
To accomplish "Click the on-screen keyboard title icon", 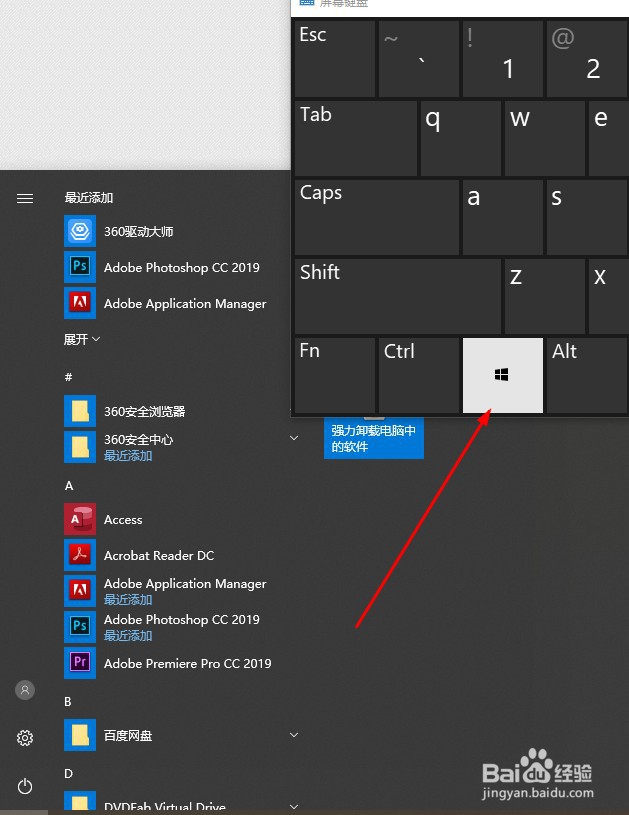I will click(307, 3).
